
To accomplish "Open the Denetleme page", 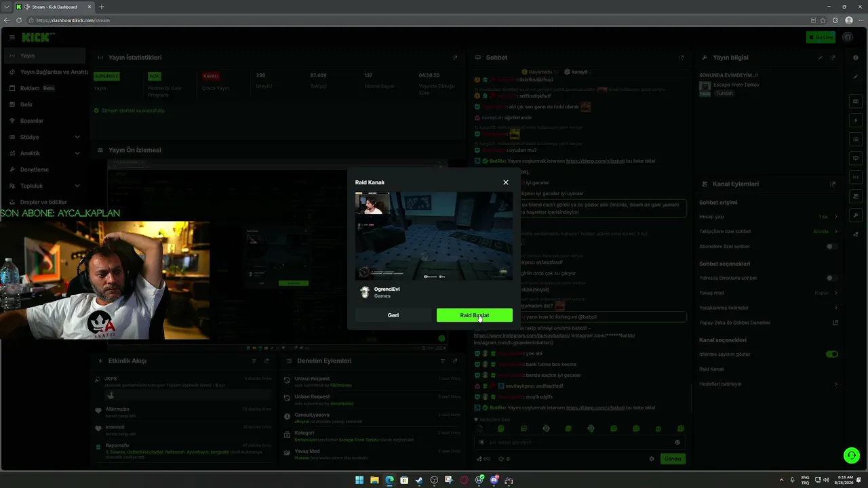I will coord(44,169).
